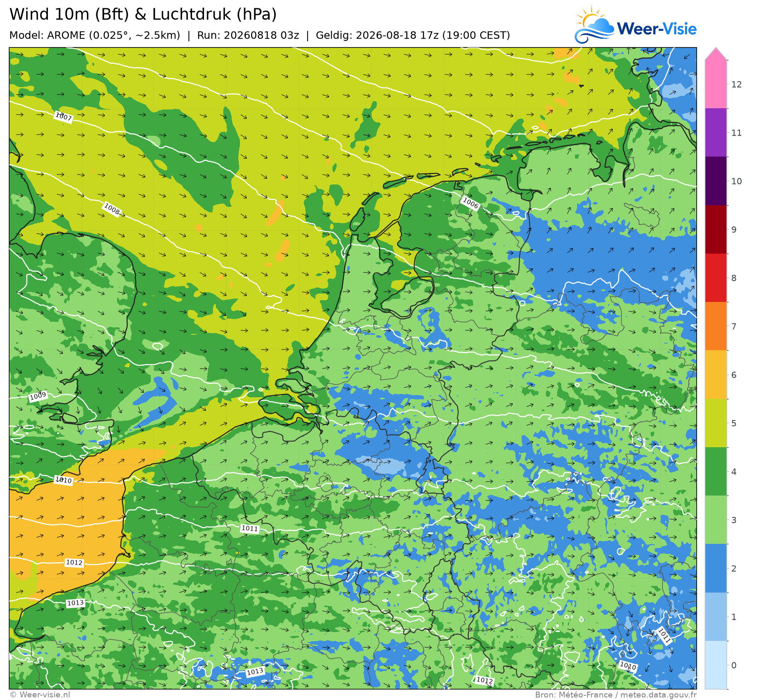Image resolution: width=760 pixels, height=700 pixels.
Task: Click the 1012 isobar label in the orange Channel area
Action: pyautogui.click(x=75, y=563)
